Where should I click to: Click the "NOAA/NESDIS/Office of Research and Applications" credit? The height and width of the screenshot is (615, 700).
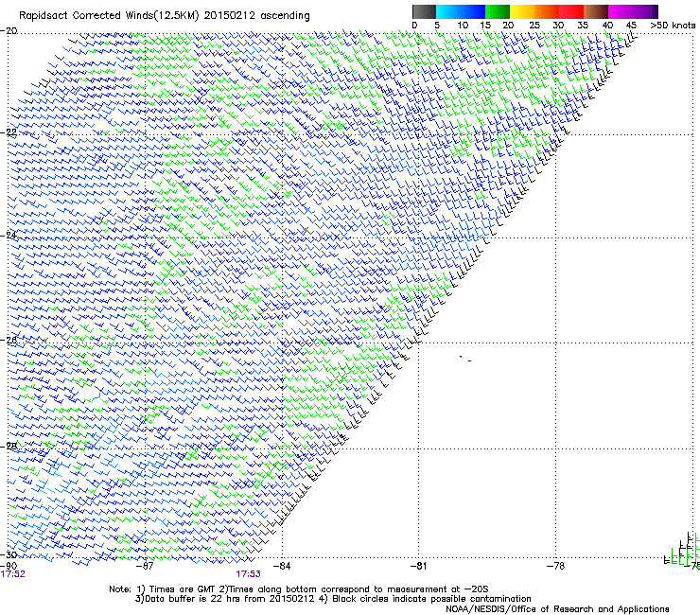pyautogui.click(x=557, y=609)
